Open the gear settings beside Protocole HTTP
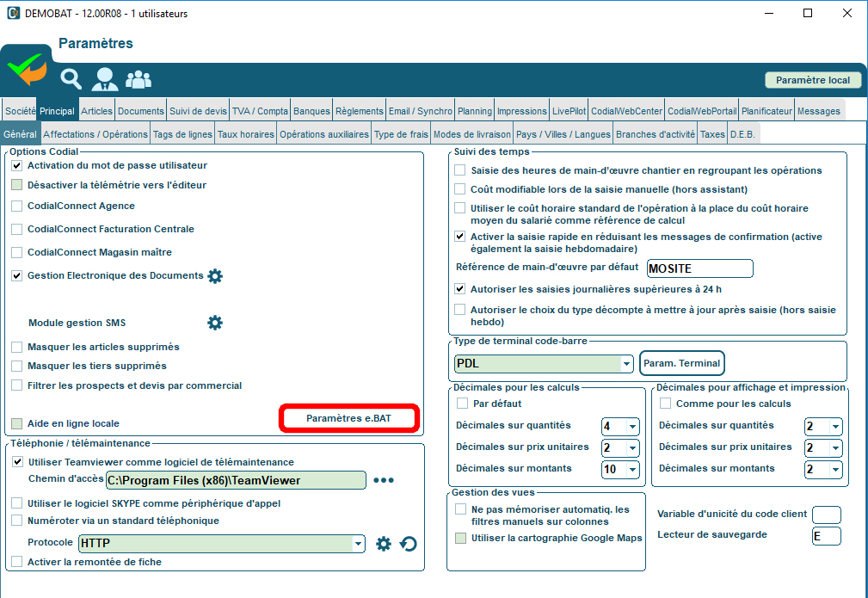This screenshot has height=598, width=868. point(384,544)
